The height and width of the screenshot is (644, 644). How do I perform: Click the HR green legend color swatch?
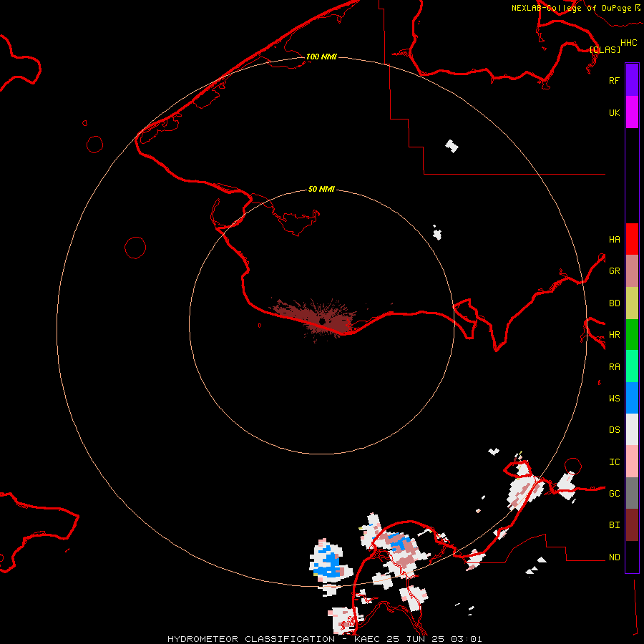coord(632,335)
